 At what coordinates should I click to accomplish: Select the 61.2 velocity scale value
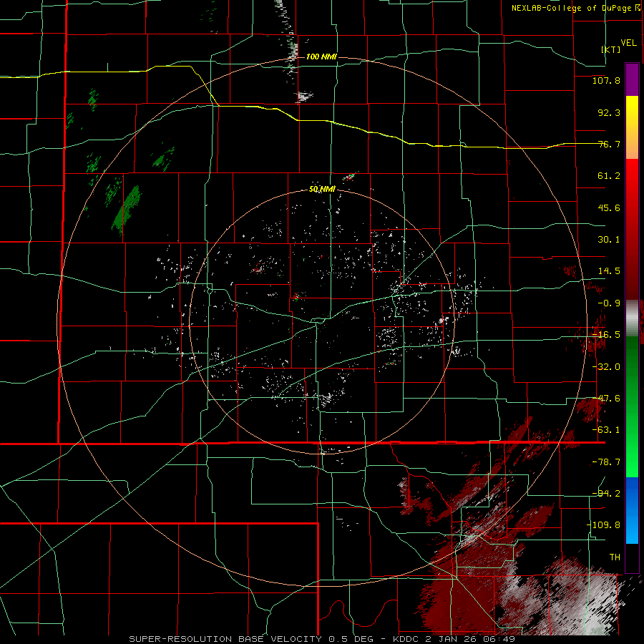(609, 176)
